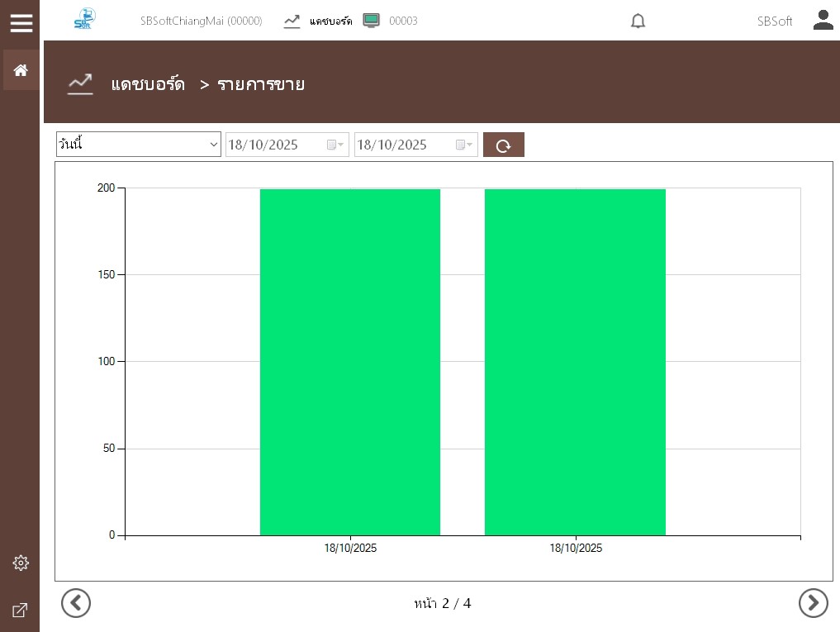840x632 pixels.
Task: Click the external link icon in sidebar
Action: tap(21, 611)
